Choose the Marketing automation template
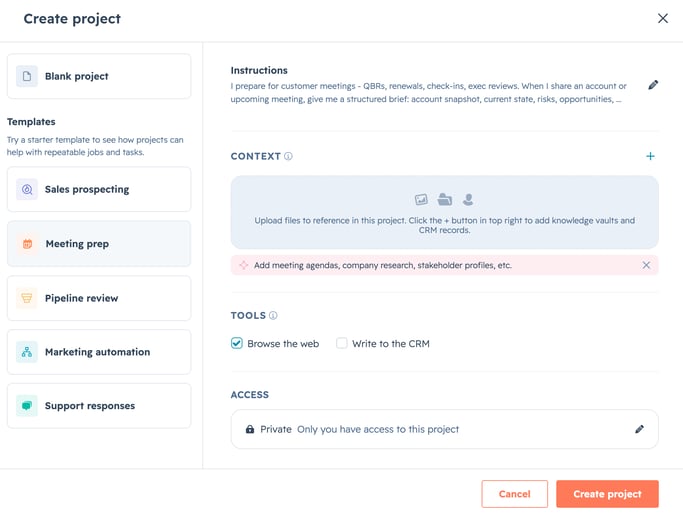The width and height of the screenshot is (683, 515). (x=99, y=352)
